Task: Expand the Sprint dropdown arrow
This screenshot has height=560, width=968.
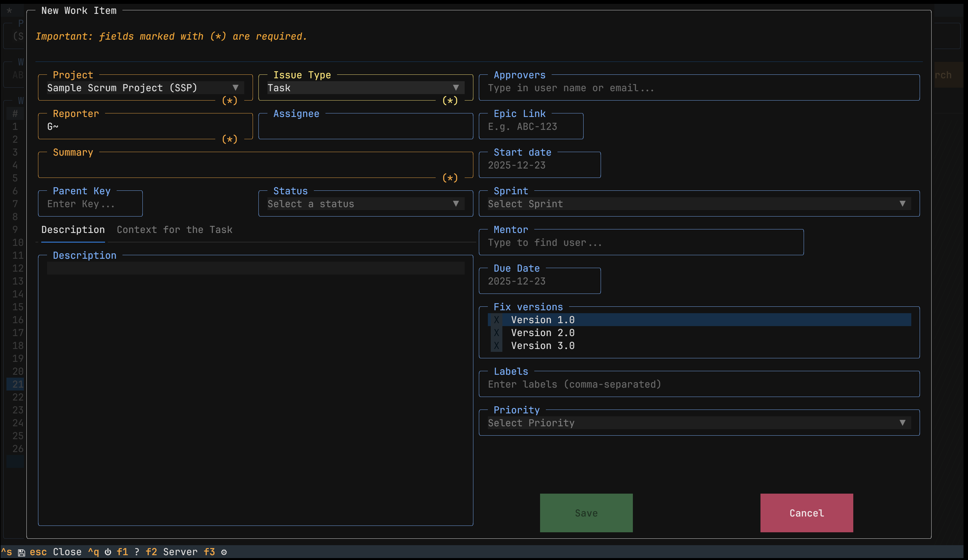Action: coord(902,204)
